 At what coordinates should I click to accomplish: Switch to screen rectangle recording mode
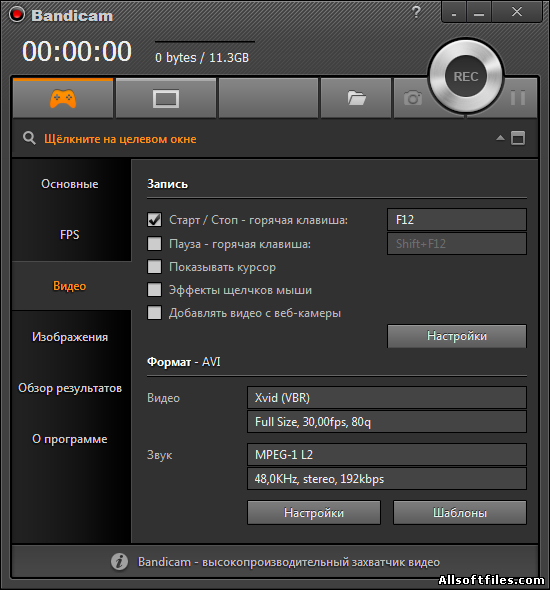166,99
